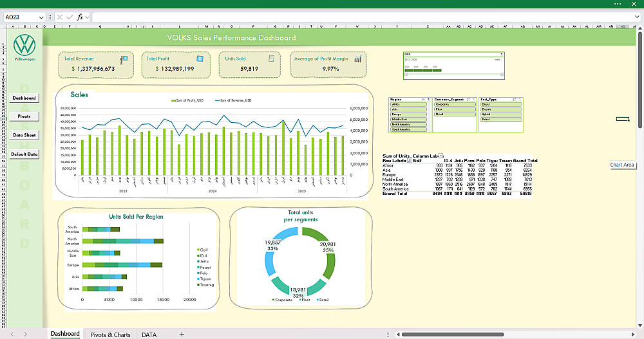This screenshot has width=644, height=339.
Task: Open the fx Insert Function button
Action: pyautogui.click(x=80, y=17)
